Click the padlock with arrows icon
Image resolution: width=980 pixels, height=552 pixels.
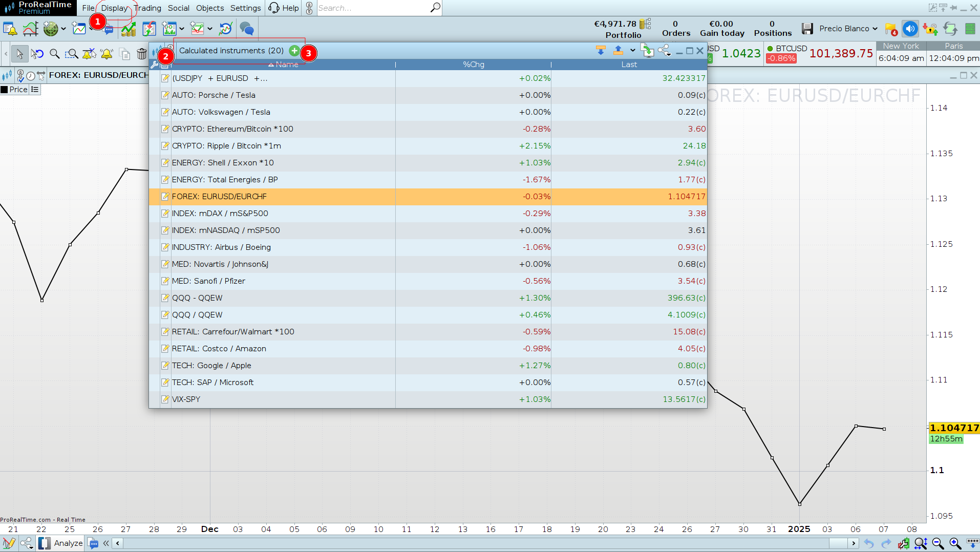pyautogui.click(x=930, y=29)
